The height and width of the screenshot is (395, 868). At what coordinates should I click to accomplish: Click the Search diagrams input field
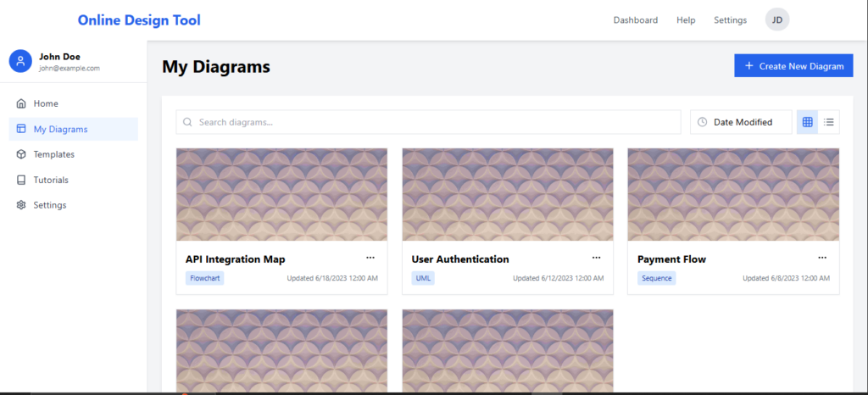coord(428,122)
